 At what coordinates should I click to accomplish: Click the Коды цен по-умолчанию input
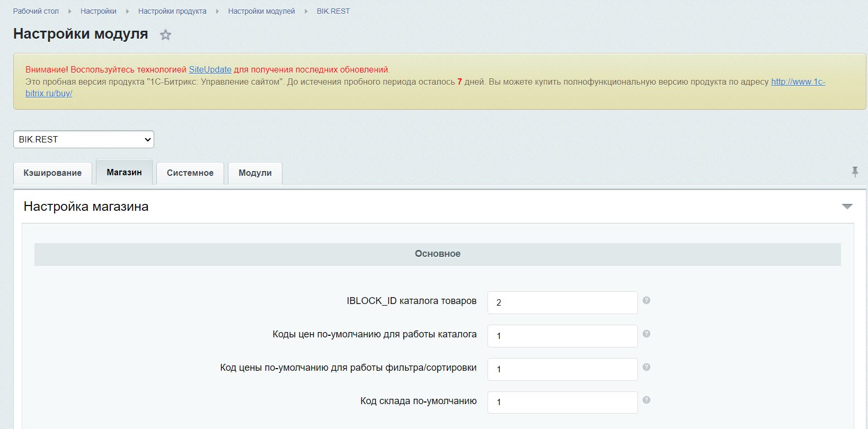(562, 336)
